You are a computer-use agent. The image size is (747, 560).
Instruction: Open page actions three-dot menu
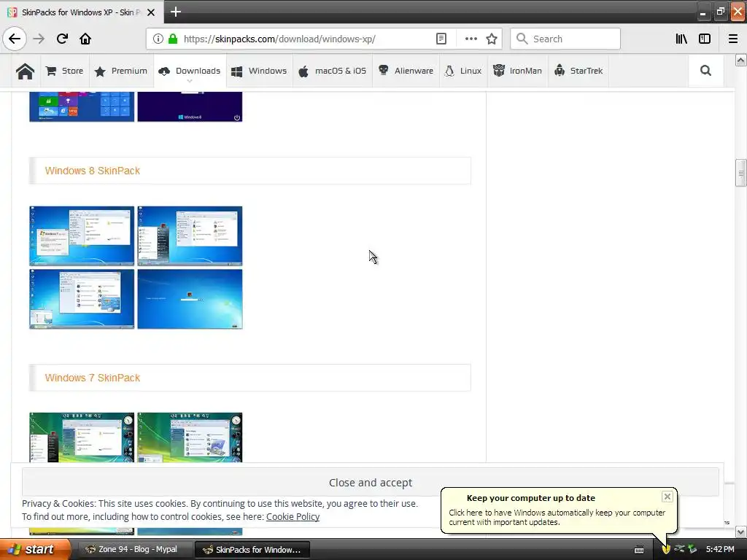pos(471,39)
